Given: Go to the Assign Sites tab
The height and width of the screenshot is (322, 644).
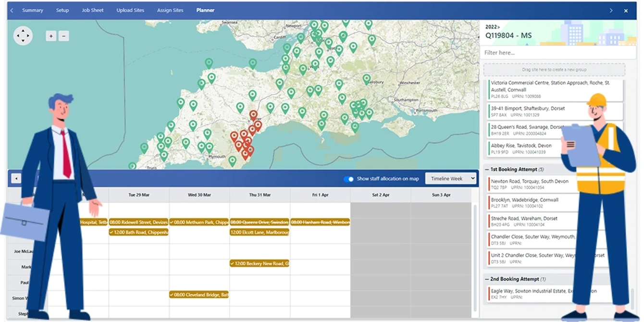Looking at the screenshot, I should [x=170, y=10].
